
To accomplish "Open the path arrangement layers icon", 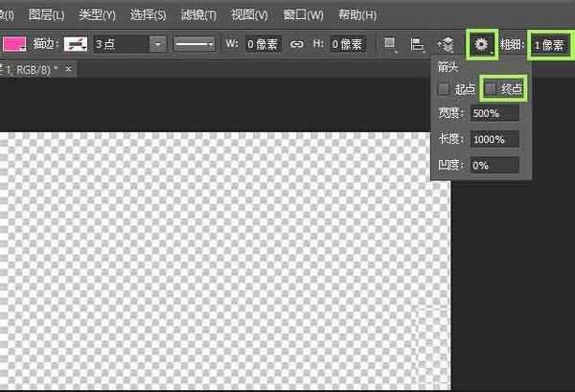I will [446, 44].
